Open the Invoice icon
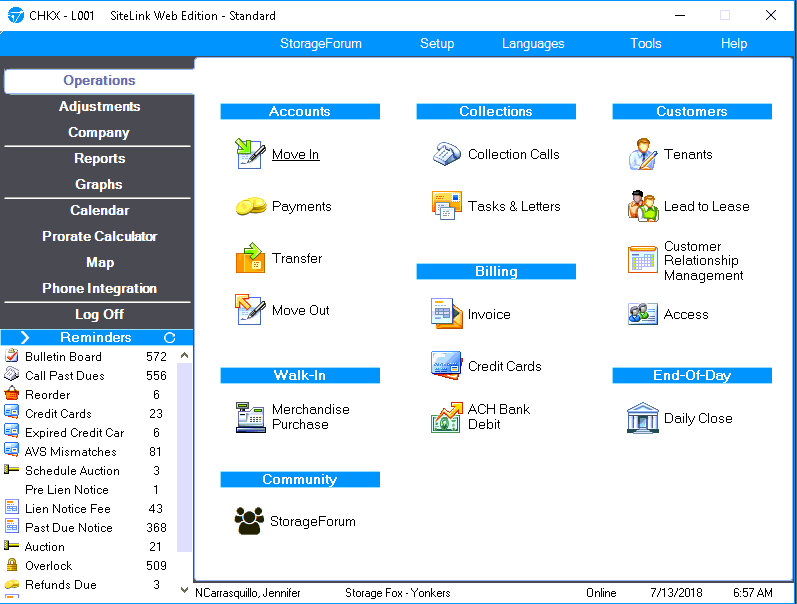Viewport: 797px width, 604px height. (447, 314)
